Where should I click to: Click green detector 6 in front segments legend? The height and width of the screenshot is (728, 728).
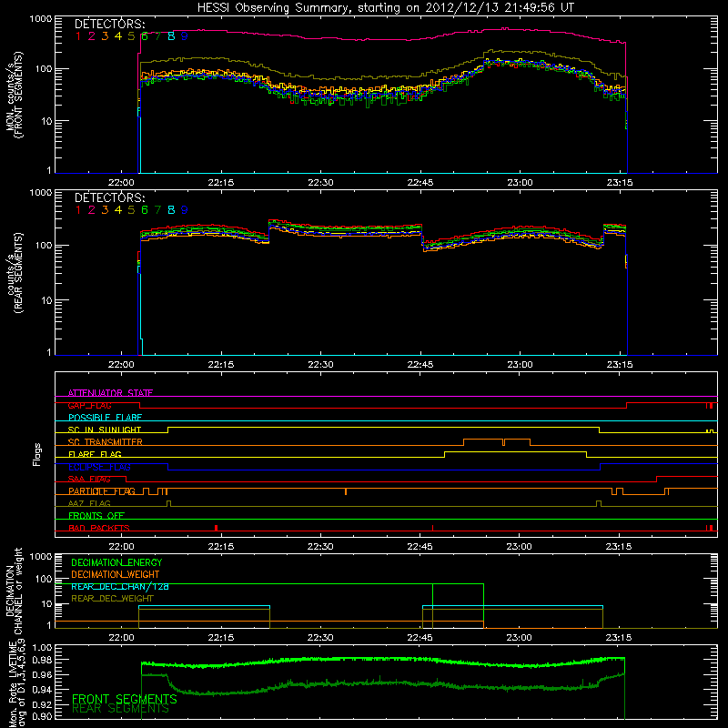(x=145, y=36)
